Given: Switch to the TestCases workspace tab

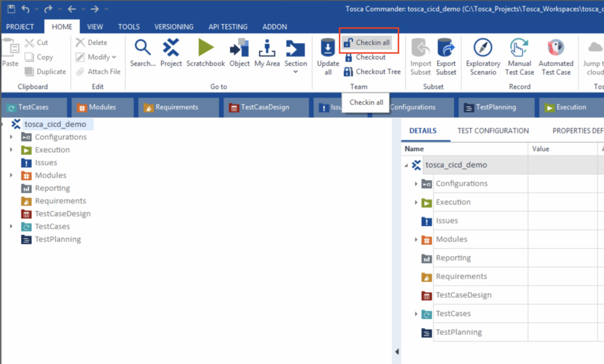Looking at the screenshot, I should point(34,107).
